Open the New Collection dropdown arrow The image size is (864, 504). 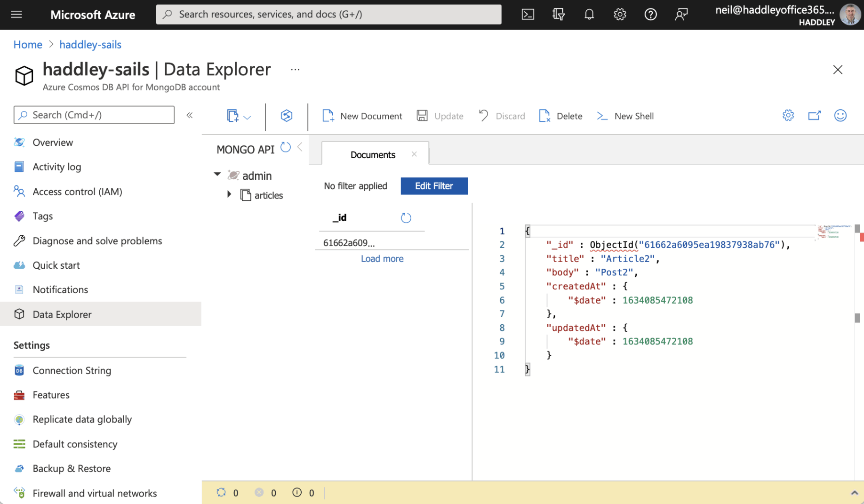(x=248, y=117)
